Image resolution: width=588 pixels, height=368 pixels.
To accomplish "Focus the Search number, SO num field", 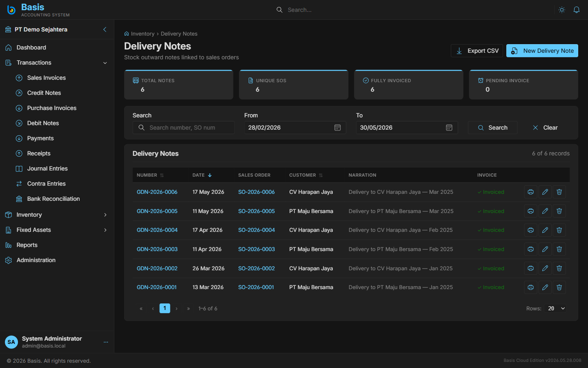I will (x=184, y=128).
